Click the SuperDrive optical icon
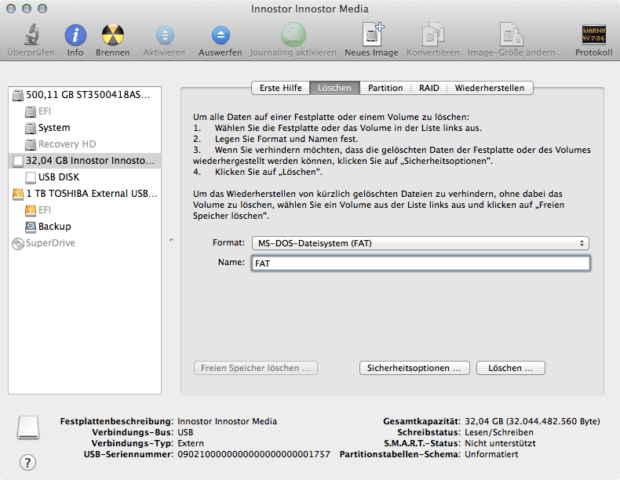The width and height of the screenshot is (620, 480). tap(18, 243)
